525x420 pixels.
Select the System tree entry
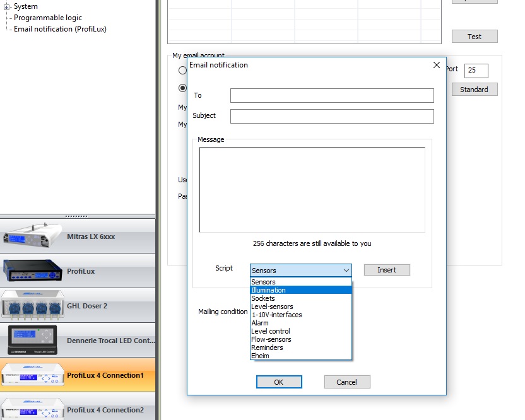click(26, 6)
